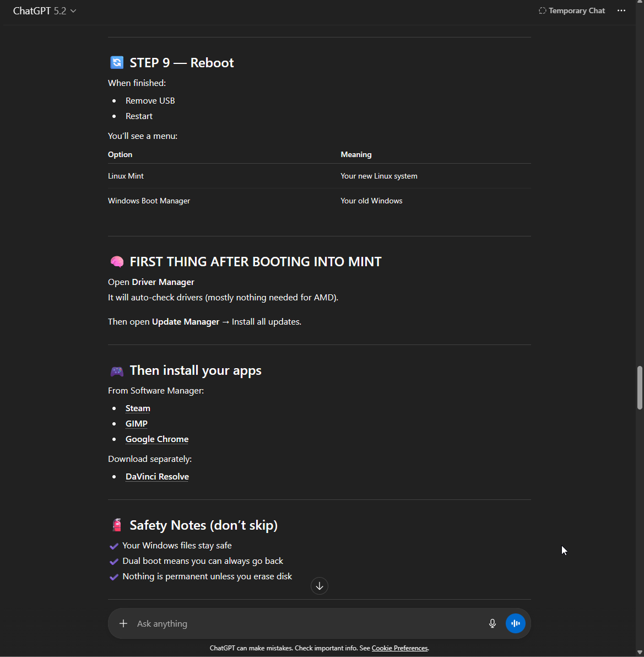
Task: Click checkmark beside 'Your Windows files stay safe'
Action: click(x=113, y=546)
